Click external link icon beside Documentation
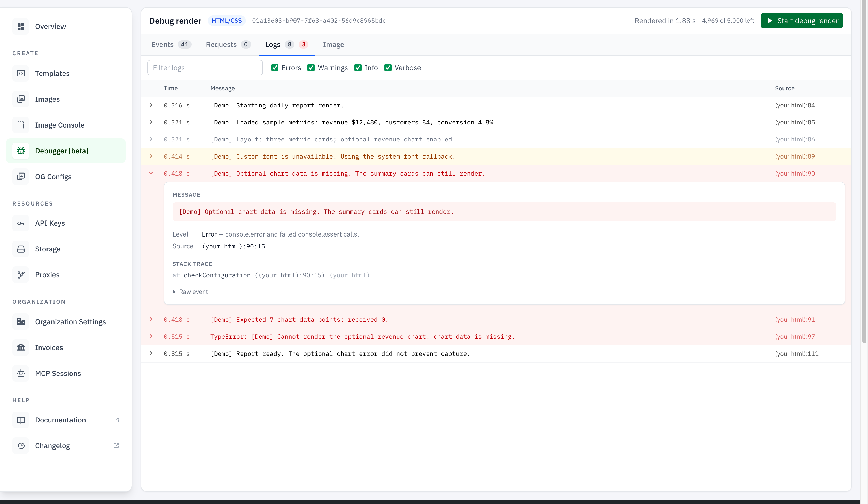Screen dimensions: 868x504 tap(116, 420)
